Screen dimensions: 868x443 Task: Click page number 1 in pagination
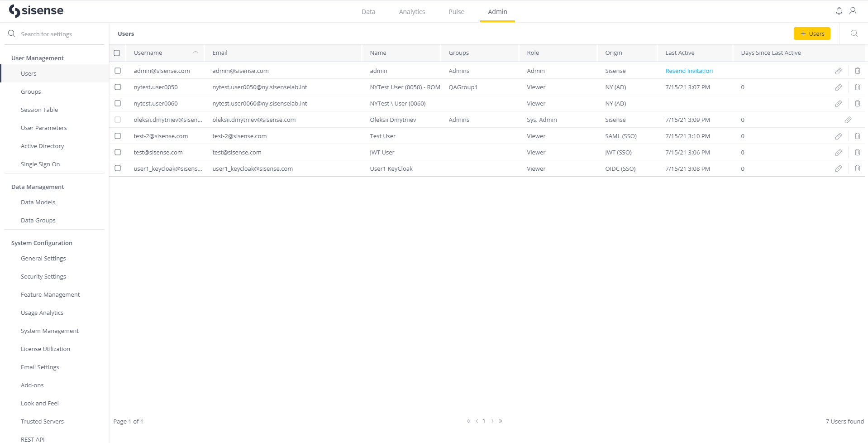pos(484,421)
